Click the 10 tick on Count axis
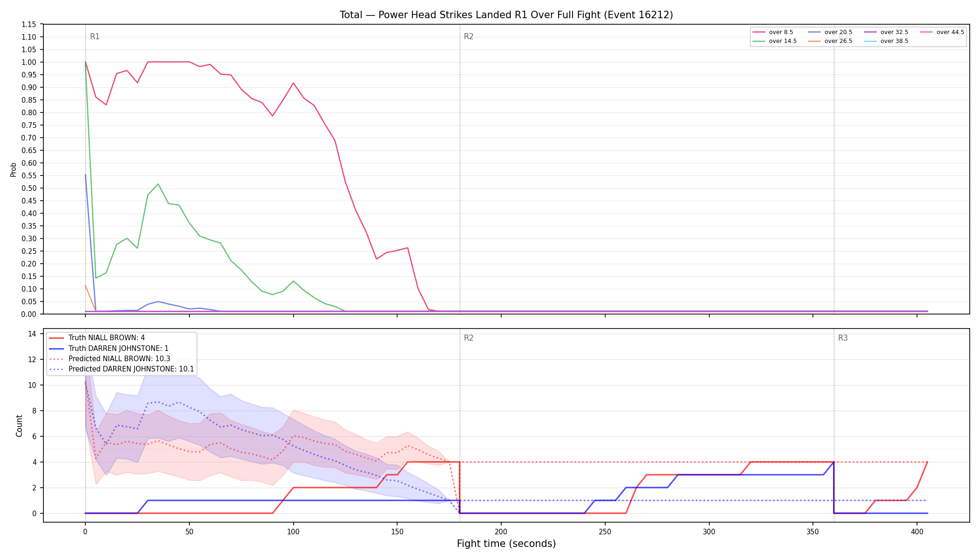The height and width of the screenshot is (560, 980). pyautogui.click(x=32, y=385)
